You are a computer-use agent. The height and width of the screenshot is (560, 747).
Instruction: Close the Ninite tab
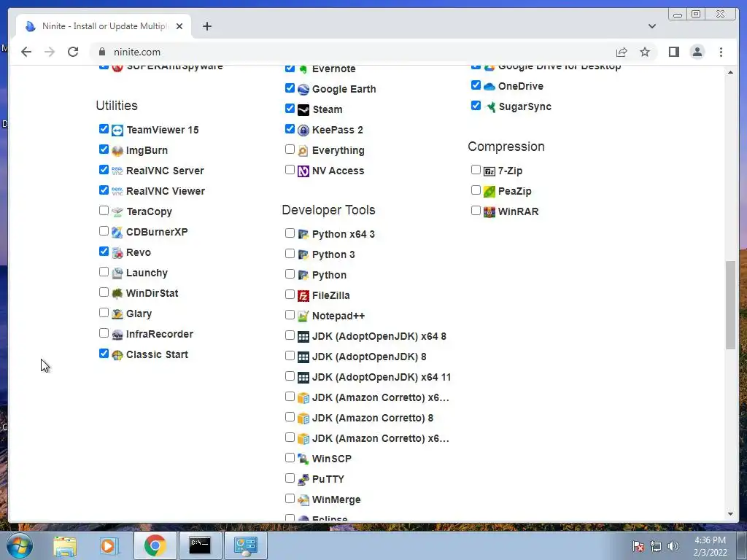click(x=179, y=26)
